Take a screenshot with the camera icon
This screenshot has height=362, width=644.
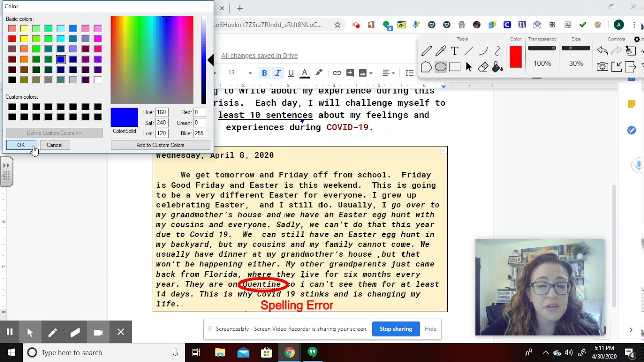(602, 66)
